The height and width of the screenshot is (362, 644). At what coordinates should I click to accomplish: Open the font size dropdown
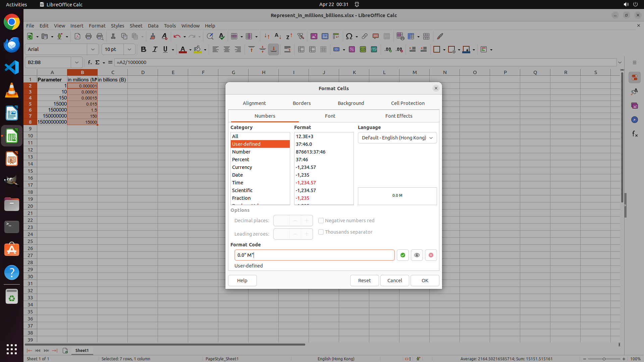pos(129,49)
